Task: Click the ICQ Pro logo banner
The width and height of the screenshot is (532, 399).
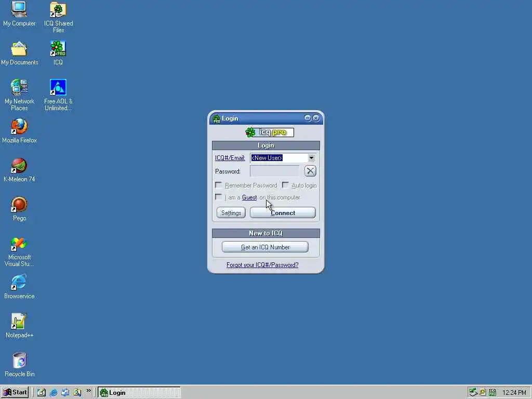Action: [x=270, y=132]
